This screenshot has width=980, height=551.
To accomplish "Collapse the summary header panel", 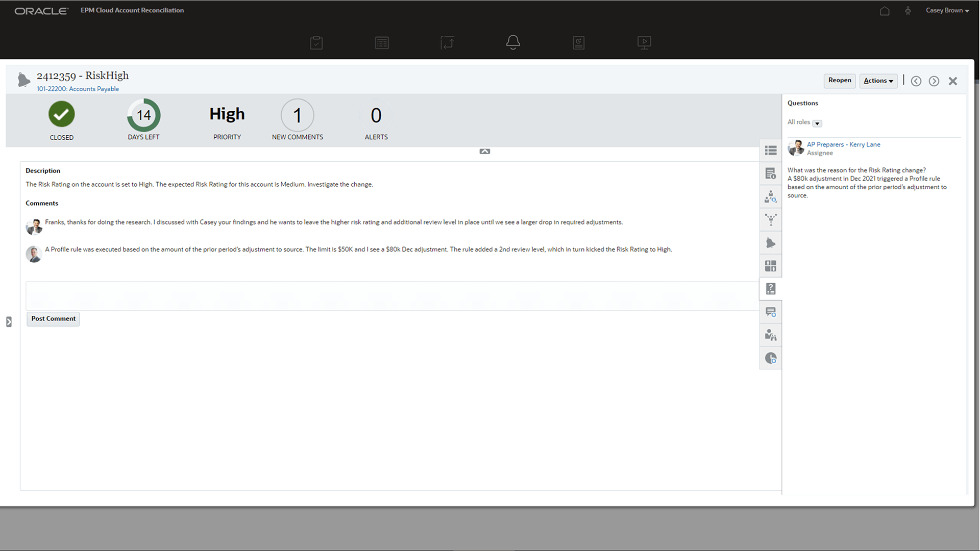I will pyautogui.click(x=484, y=152).
